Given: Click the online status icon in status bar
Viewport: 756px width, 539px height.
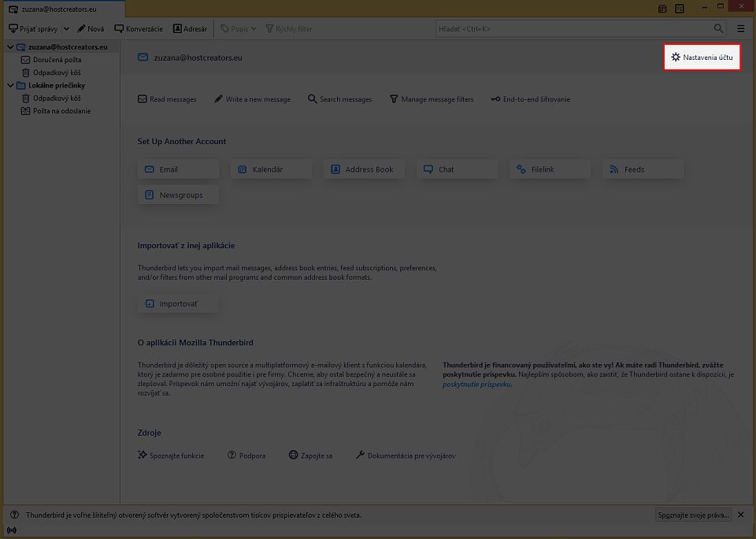Looking at the screenshot, I should coord(12,530).
